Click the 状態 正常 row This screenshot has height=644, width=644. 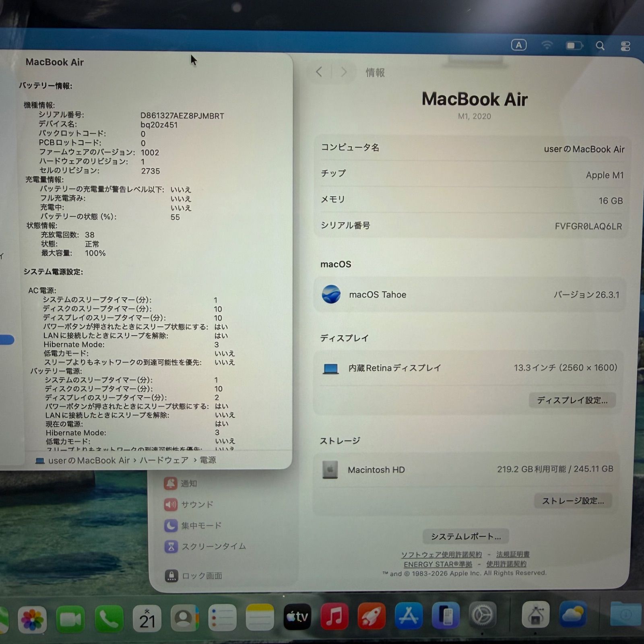[70, 244]
